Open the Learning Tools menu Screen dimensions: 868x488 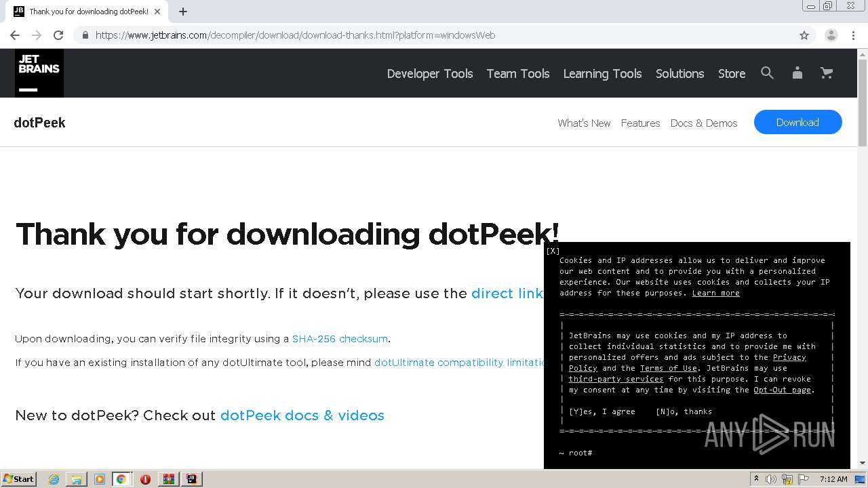pos(603,73)
